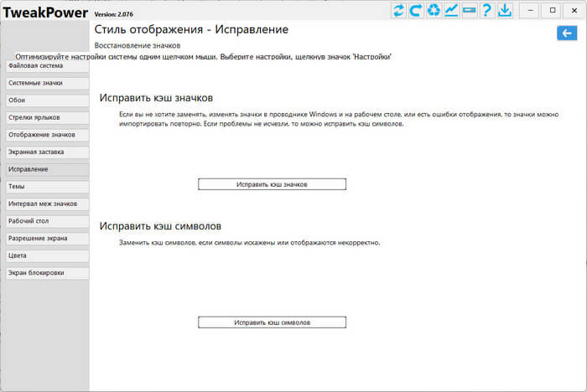587x392 pixels.
Task: Open the line chart statistics icon
Action: point(451,10)
